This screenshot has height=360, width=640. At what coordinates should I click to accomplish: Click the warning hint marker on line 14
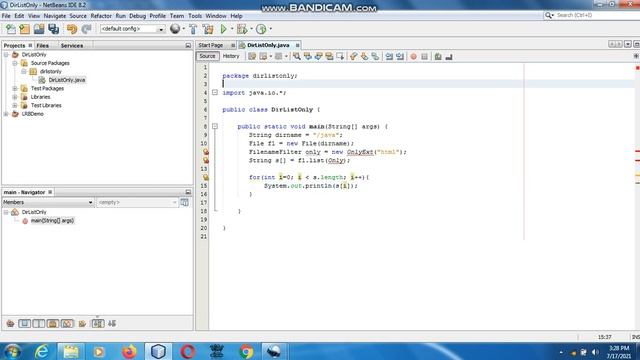pyautogui.click(x=206, y=177)
